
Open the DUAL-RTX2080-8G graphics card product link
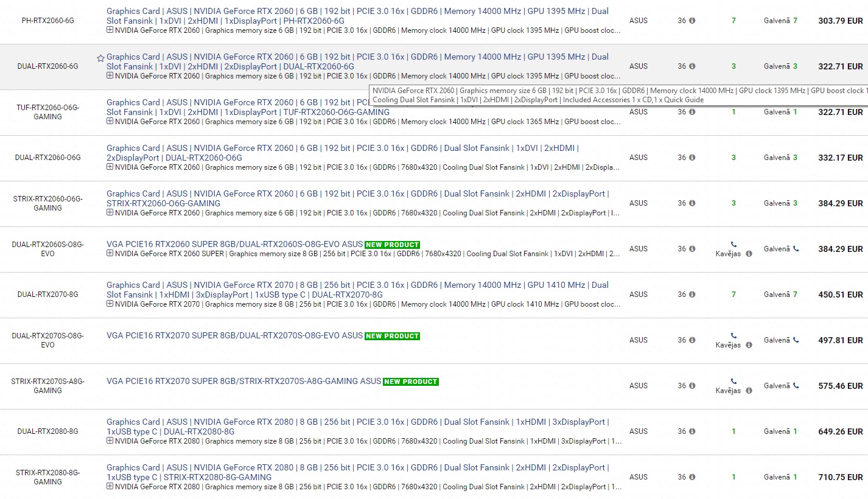357,427
